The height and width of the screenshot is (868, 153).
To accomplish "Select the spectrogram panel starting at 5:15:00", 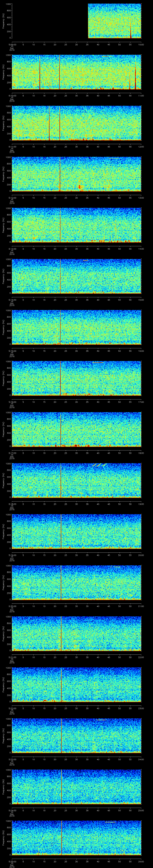I will click(77, 327).
